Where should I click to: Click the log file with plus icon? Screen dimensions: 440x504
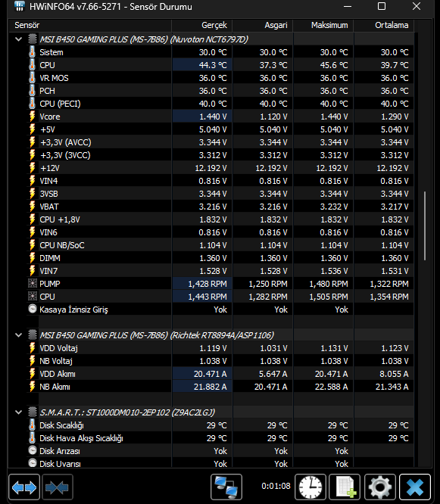point(345,487)
